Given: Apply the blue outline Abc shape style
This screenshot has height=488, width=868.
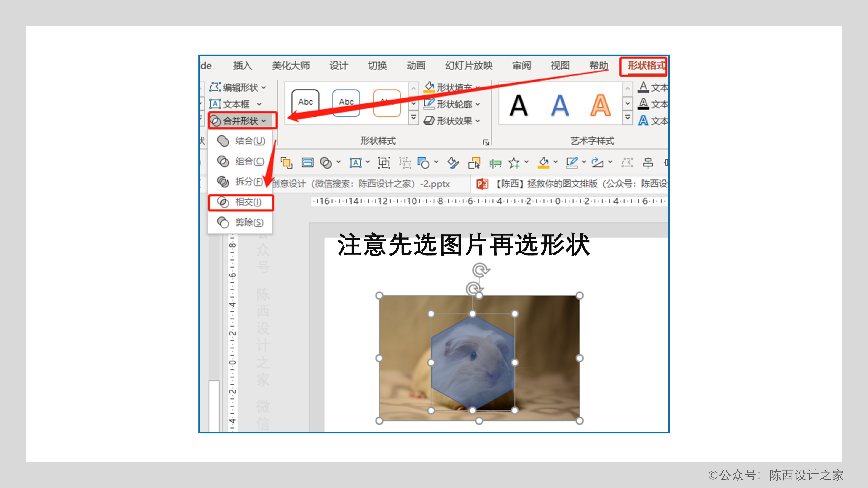Looking at the screenshot, I should 346,103.
